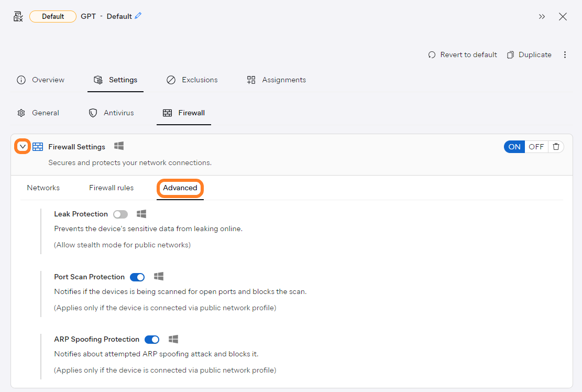Open the three-dot overflow menu

click(x=565, y=55)
